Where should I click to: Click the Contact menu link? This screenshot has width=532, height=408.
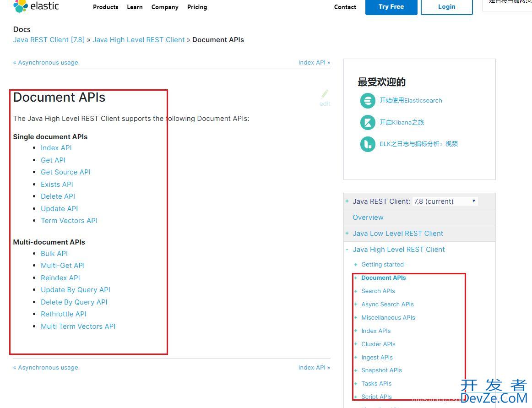(x=345, y=7)
